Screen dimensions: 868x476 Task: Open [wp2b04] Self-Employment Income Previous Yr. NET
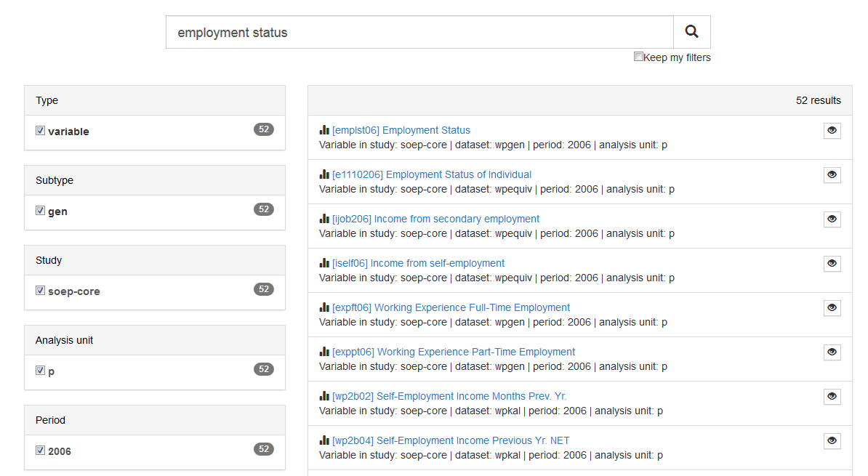point(451,440)
